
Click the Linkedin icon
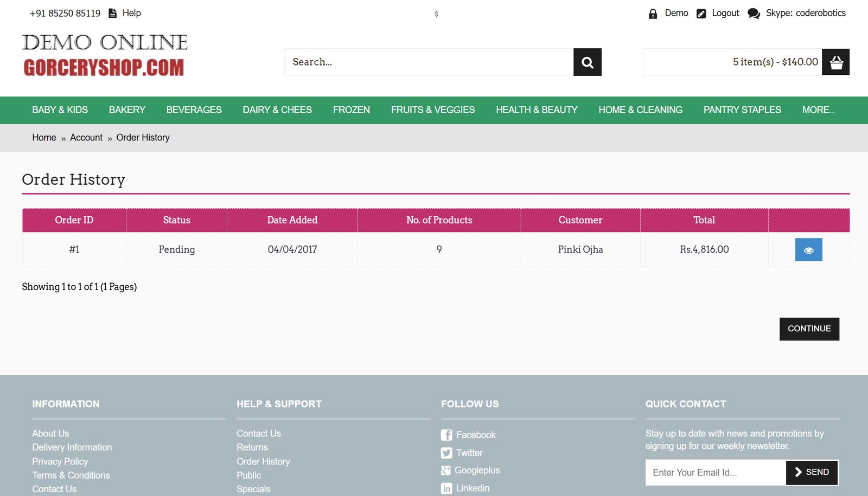(446, 488)
